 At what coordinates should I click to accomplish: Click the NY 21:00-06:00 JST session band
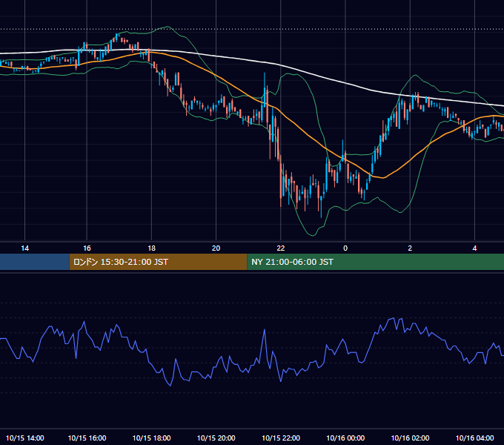pos(376,262)
